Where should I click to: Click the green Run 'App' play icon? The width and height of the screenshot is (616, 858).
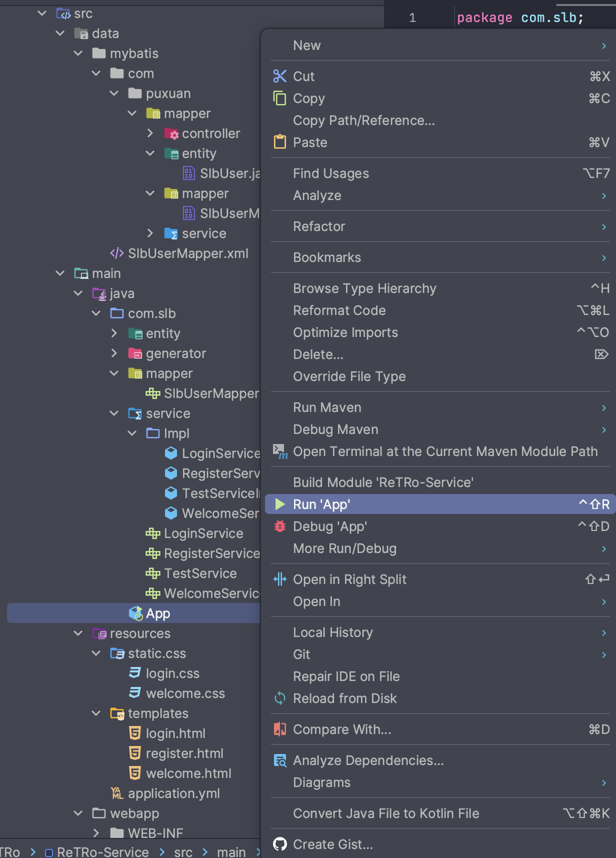tap(280, 504)
